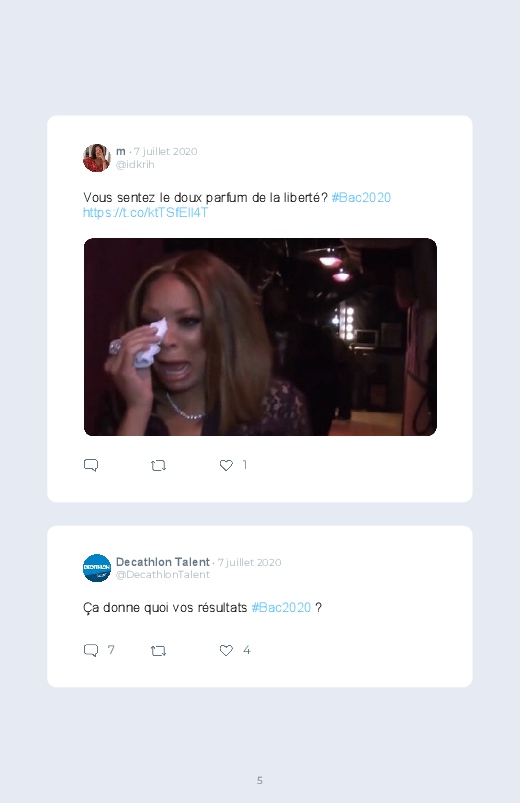
Task: Click the tweet text about résultats
Action: click(202, 608)
